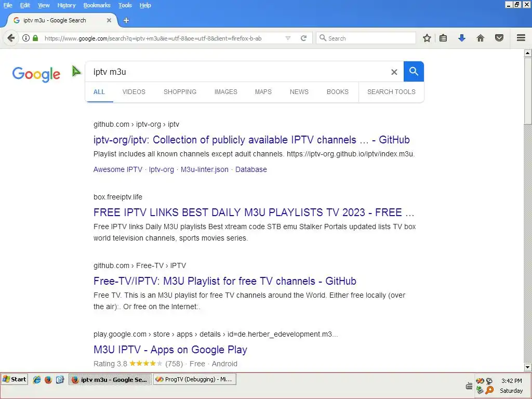This screenshot has height=399, width=532.
Task: Open a new tab with plus icon
Action: point(126,20)
